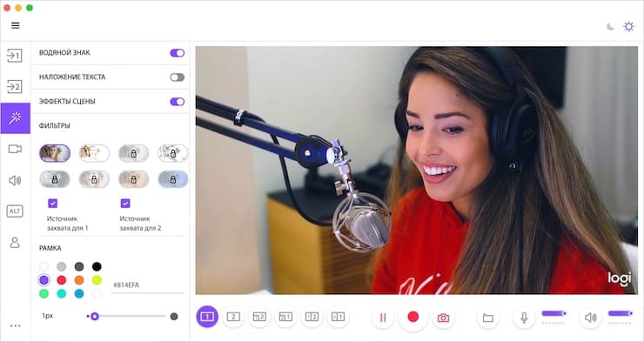Click the frame hex color input field
Image resolution: width=644 pixels, height=342 pixels.
pos(148,285)
